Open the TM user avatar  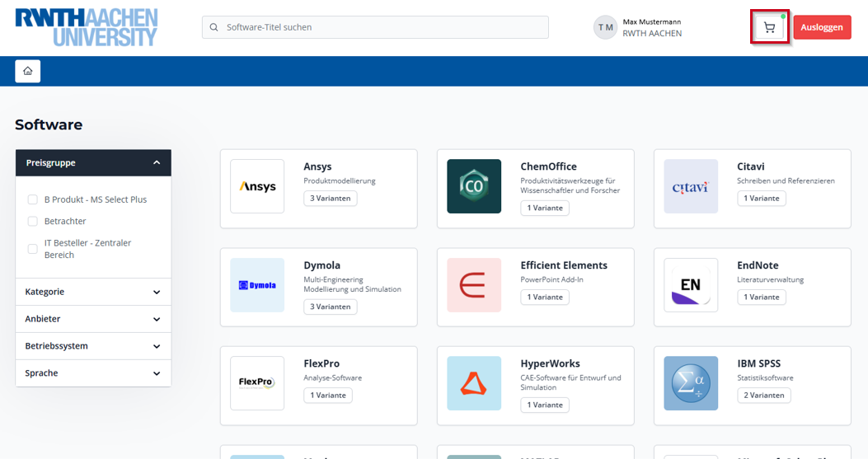[605, 27]
